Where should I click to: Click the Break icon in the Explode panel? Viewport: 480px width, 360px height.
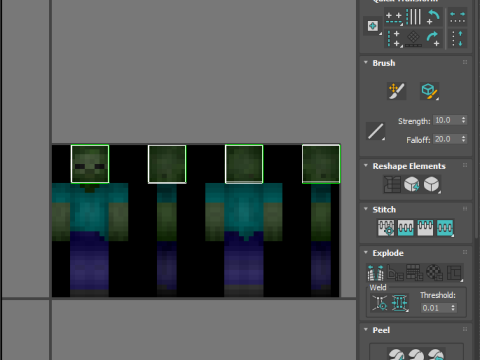[375, 273]
